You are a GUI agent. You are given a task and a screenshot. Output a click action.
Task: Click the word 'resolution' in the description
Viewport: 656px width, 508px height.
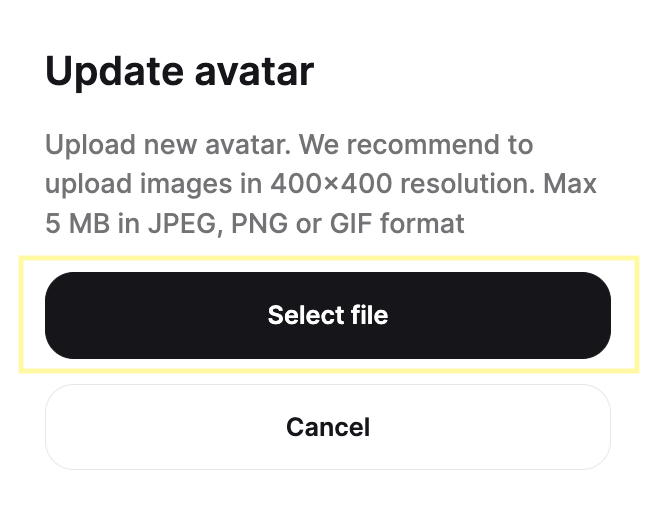468,184
